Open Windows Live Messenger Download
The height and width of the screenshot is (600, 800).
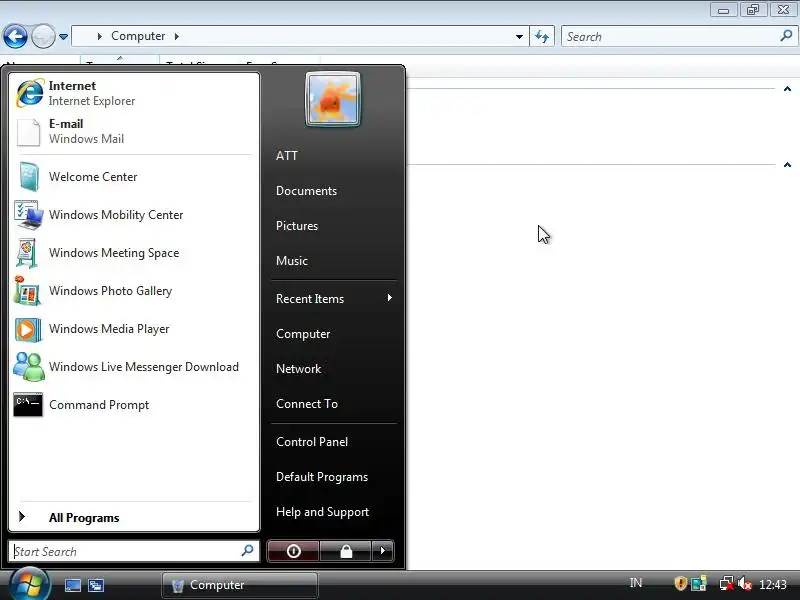134,367
